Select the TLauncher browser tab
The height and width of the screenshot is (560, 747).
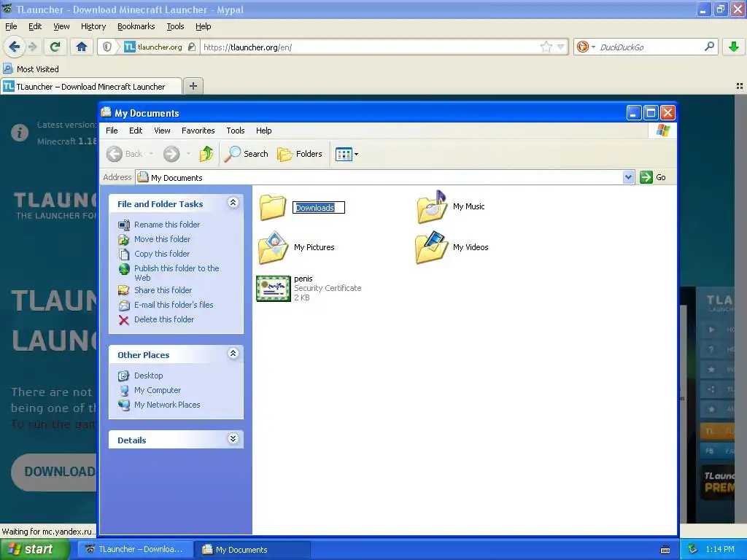point(91,87)
